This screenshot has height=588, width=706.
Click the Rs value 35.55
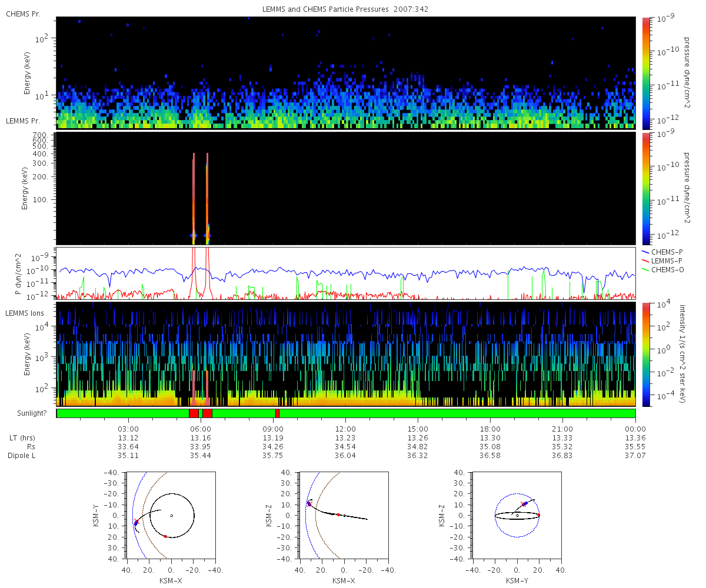635,446
